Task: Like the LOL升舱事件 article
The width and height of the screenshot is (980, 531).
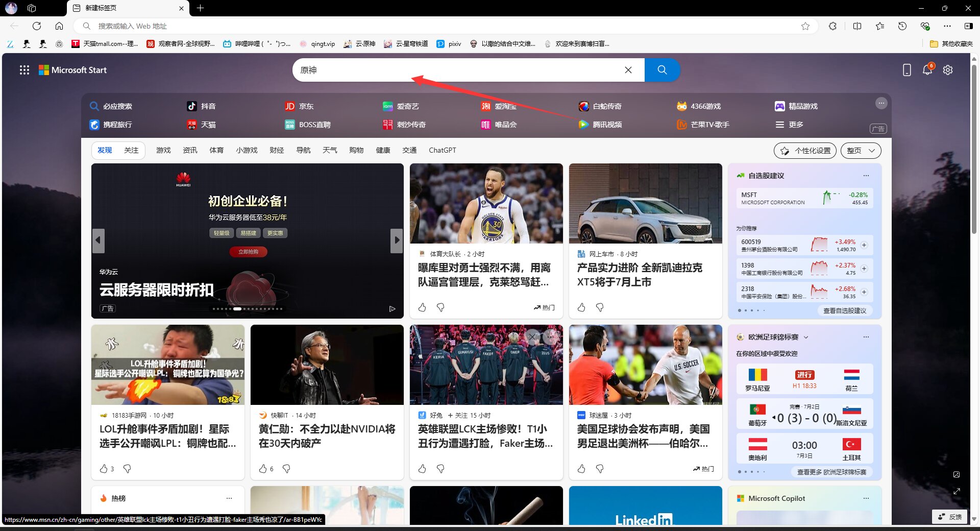Action: 105,469
